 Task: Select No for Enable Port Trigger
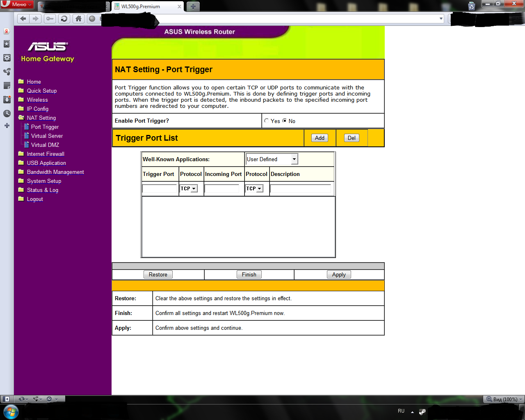coord(285,121)
